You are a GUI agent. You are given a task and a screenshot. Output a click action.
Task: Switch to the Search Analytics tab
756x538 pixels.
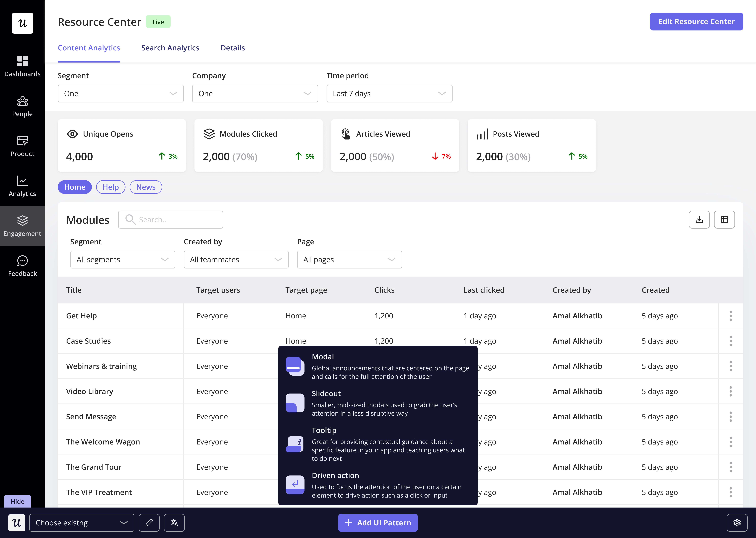[x=170, y=48]
